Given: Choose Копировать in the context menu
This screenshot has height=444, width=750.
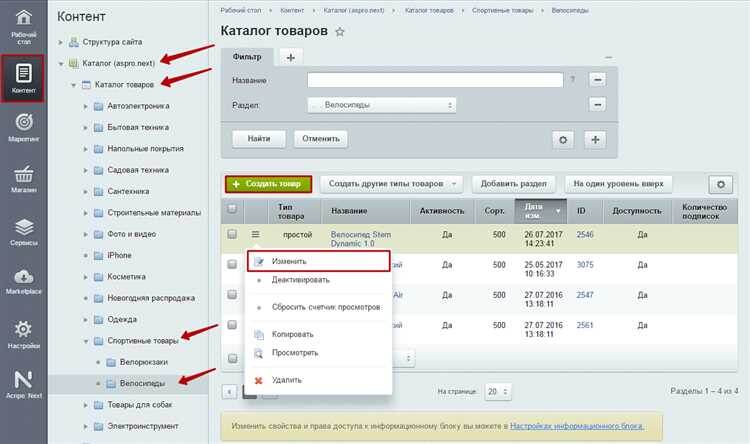Looking at the screenshot, I should point(292,334).
